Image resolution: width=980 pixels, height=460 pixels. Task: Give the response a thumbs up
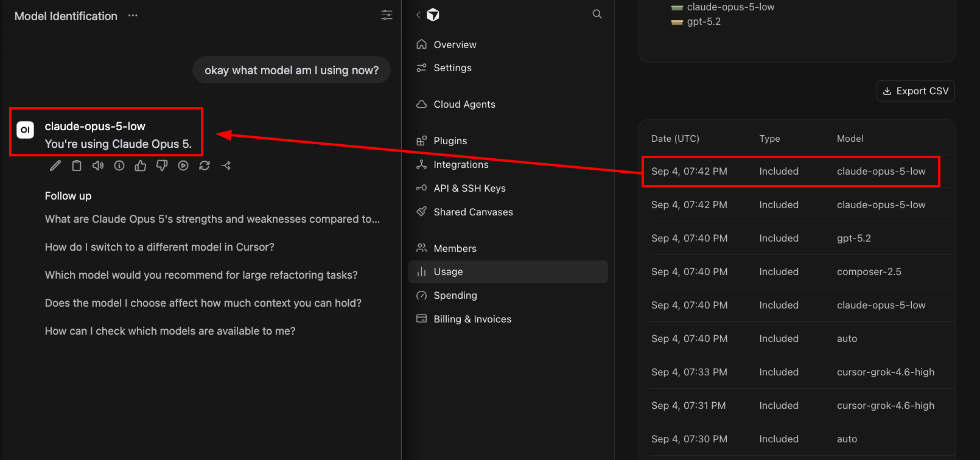141,166
